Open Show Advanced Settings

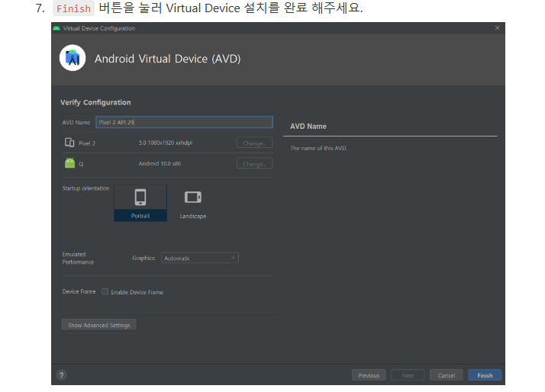click(x=99, y=325)
